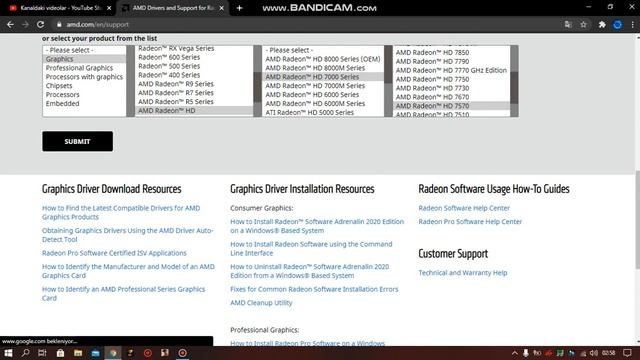The width and height of the screenshot is (640, 360).
Task: Open Windows taskbar search
Action: [x=25, y=353]
